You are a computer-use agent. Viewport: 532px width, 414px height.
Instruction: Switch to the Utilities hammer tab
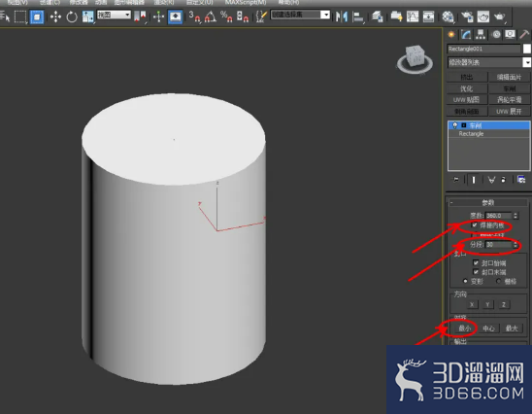tap(524, 34)
